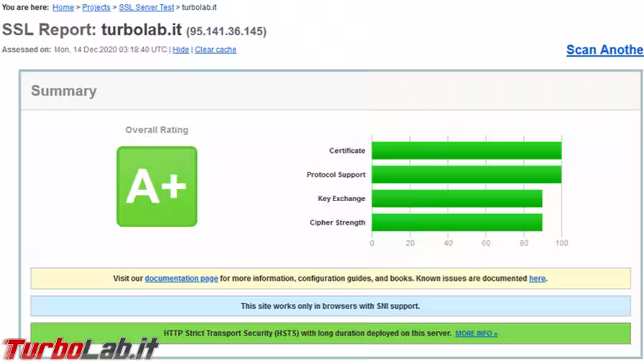The height and width of the screenshot is (362, 644).
Task: Click the 'turbolab.it' breadcrumb text
Action: [199, 7]
